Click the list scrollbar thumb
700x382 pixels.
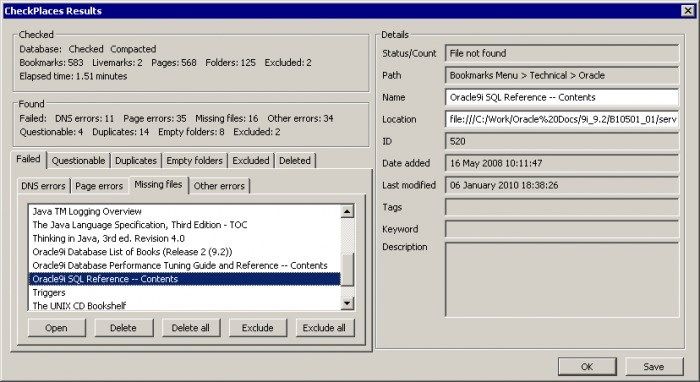[x=347, y=270]
